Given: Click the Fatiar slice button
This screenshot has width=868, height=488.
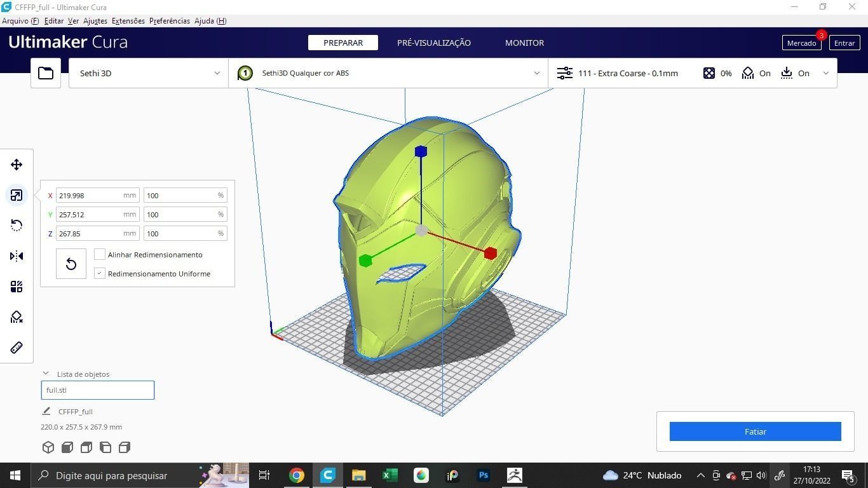Looking at the screenshot, I should 755,431.
